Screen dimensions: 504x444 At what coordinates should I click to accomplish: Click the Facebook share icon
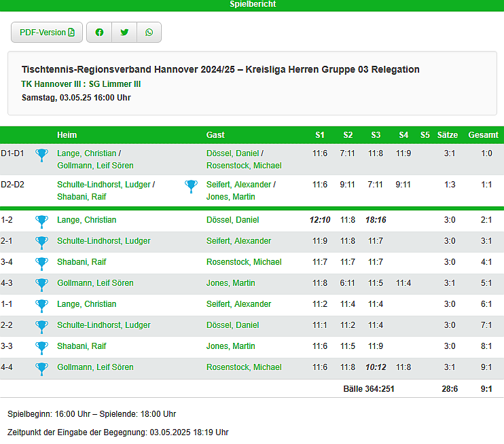99,33
